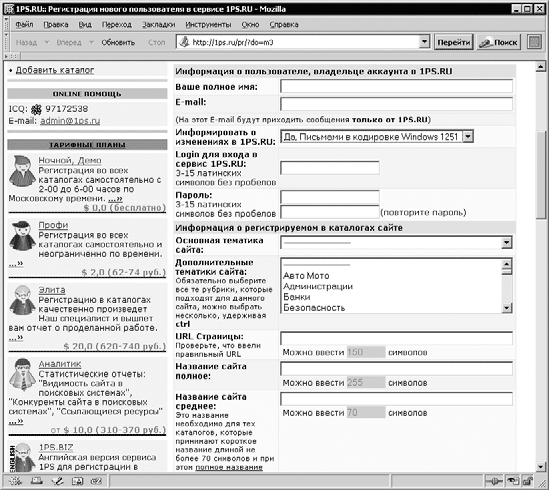Click the Поиск search button

point(499,42)
